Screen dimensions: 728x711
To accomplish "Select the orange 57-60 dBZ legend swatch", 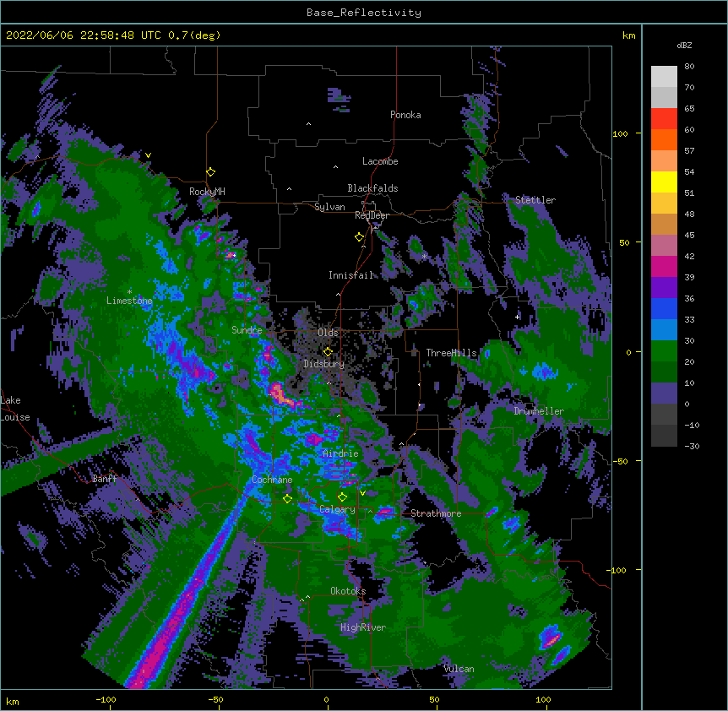I will 664,139.
